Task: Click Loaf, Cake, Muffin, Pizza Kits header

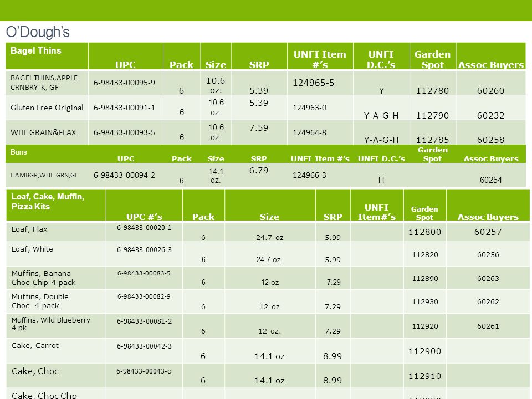Action: pyautogui.click(x=48, y=202)
